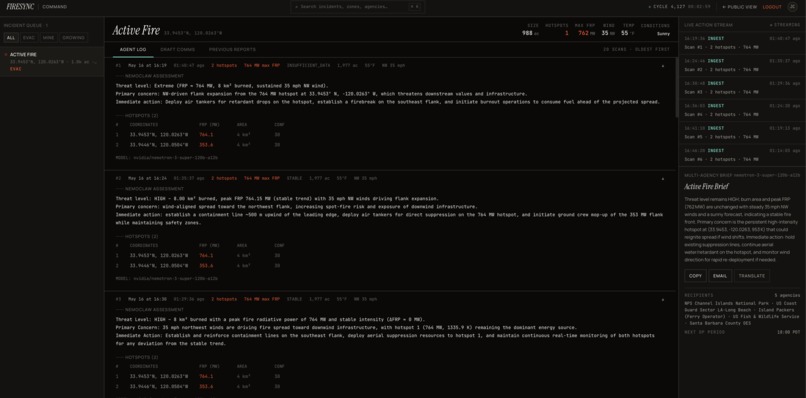Click the FIRESYNC logo
The image size is (806, 398).
[x=21, y=7]
